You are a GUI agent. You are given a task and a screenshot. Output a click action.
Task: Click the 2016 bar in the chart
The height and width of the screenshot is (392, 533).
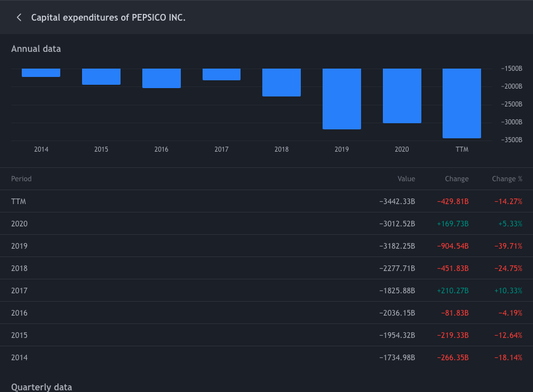tap(161, 78)
